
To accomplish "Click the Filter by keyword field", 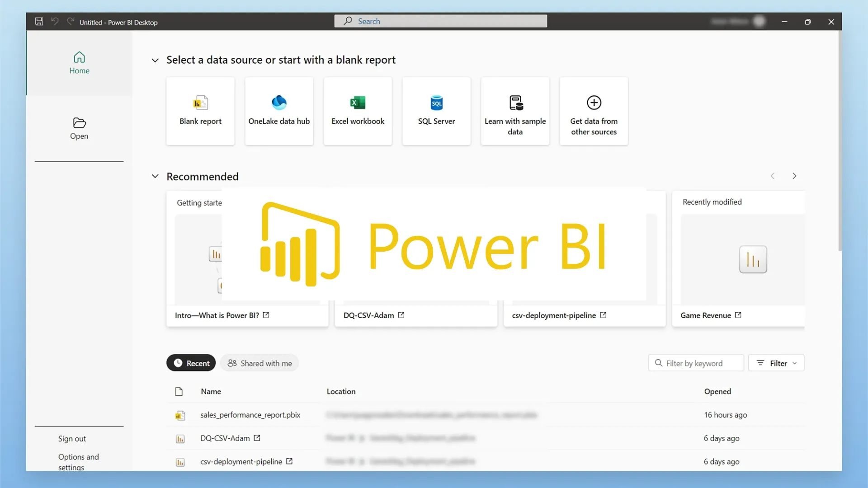I will (696, 363).
